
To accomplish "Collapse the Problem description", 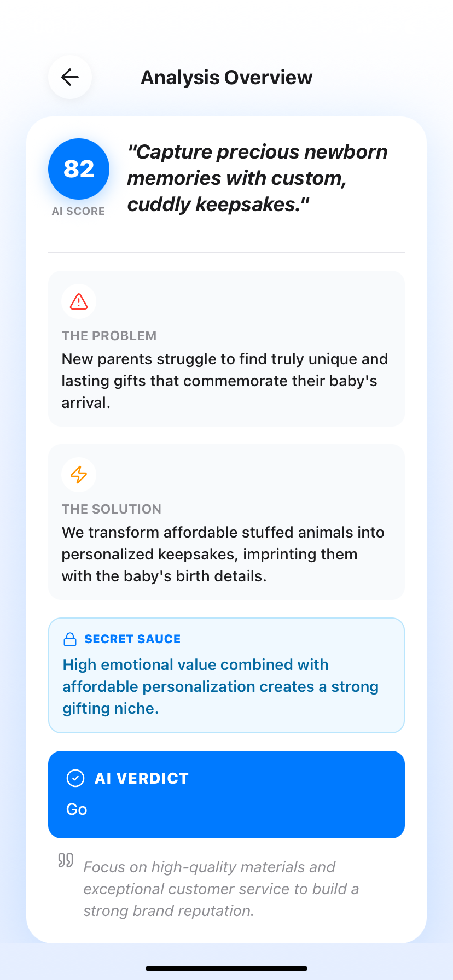I will click(224, 380).
